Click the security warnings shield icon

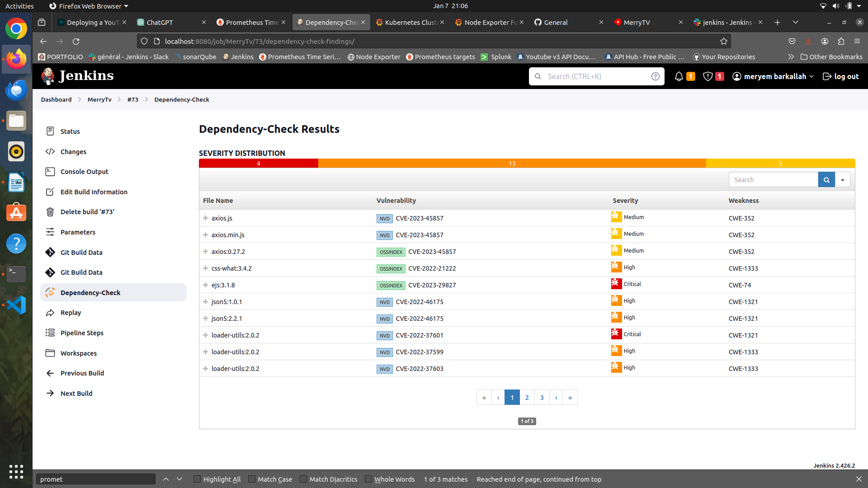[708, 76]
